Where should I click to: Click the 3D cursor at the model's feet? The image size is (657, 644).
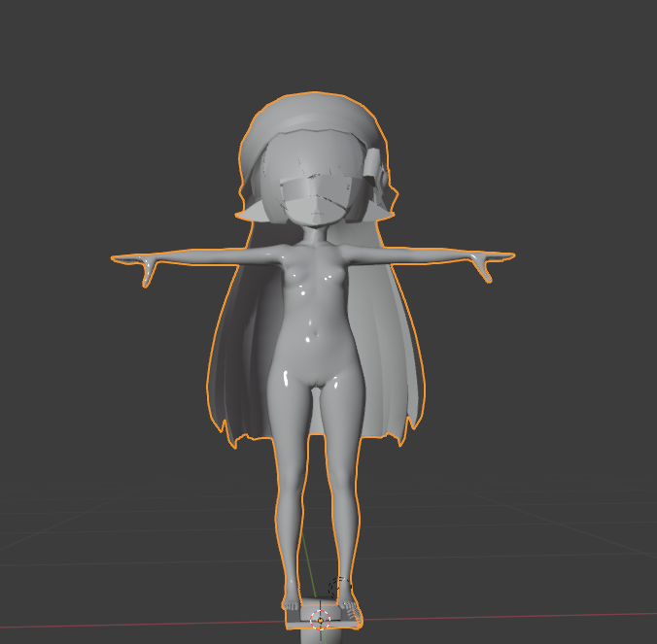[x=321, y=620]
